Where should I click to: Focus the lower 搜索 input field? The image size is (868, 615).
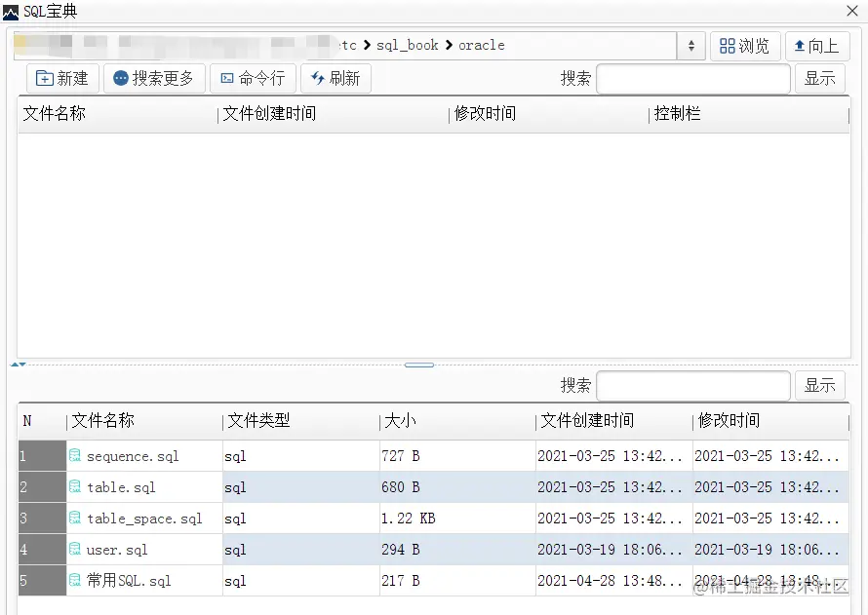pyautogui.click(x=693, y=385)
